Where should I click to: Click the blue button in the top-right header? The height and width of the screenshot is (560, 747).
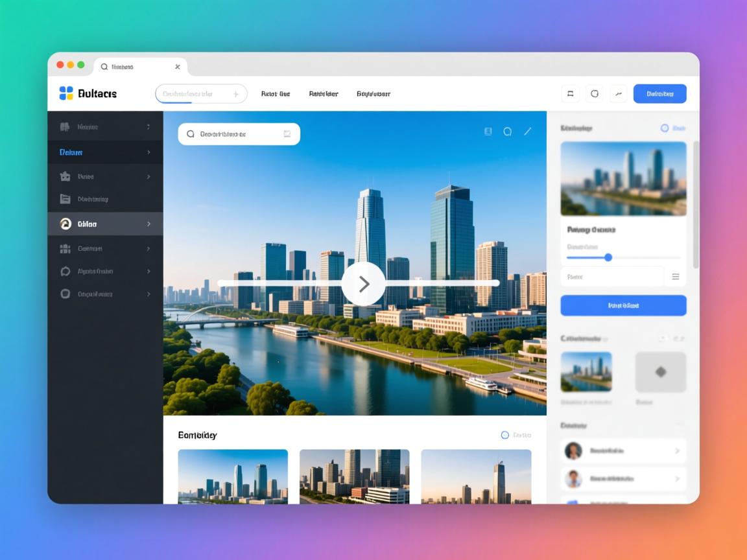659,93
